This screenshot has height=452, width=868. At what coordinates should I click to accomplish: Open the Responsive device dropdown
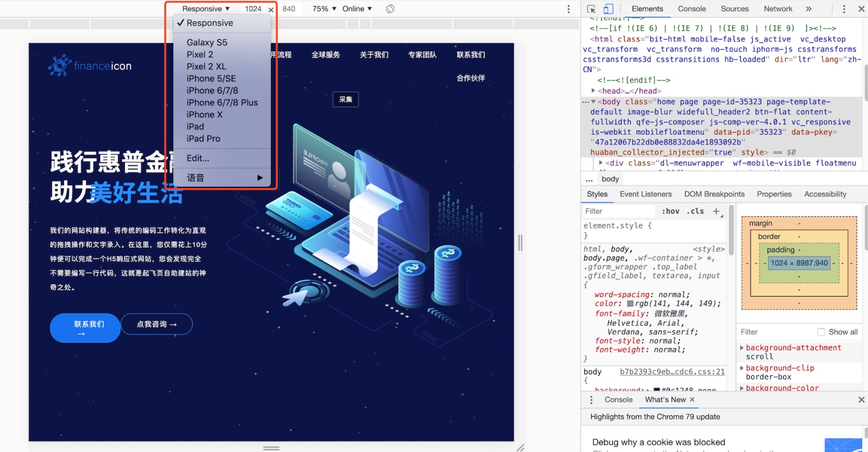click(206, 8)
